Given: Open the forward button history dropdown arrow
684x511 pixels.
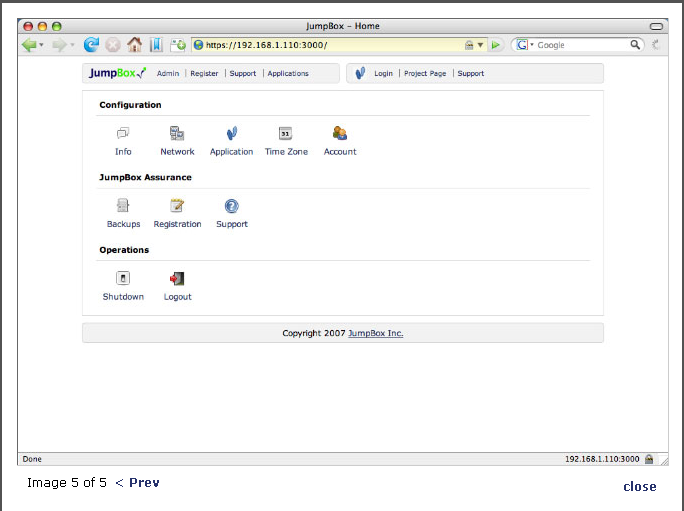Looking at the screenshot, I should pos(72,45).
